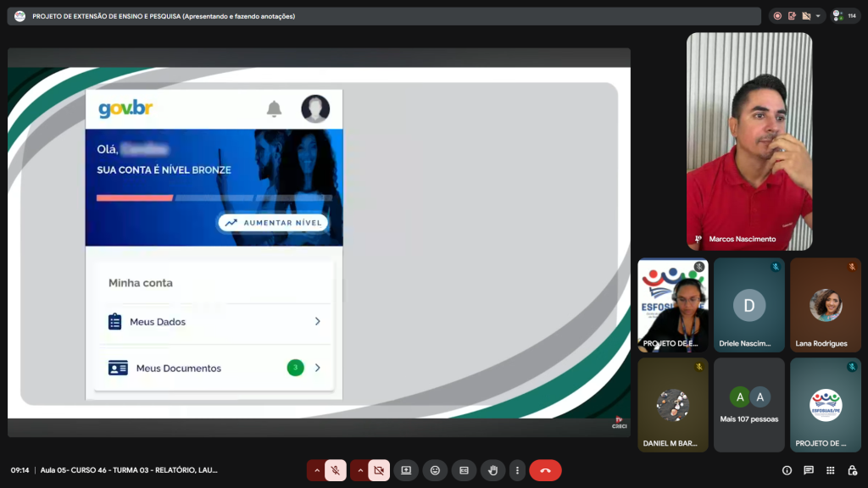Open the 'Mais 107 pessoas' tile
The image size is (868, 488).
coord(748,405)
